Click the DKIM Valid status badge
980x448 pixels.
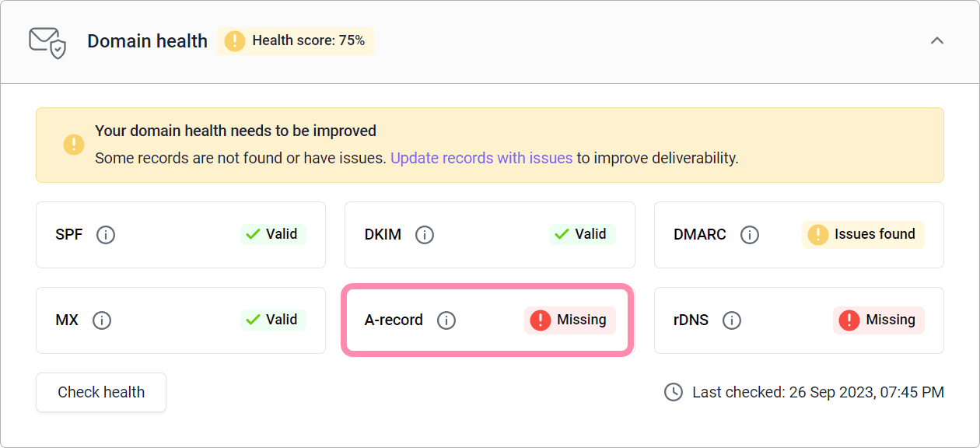(x=582, y=234)
